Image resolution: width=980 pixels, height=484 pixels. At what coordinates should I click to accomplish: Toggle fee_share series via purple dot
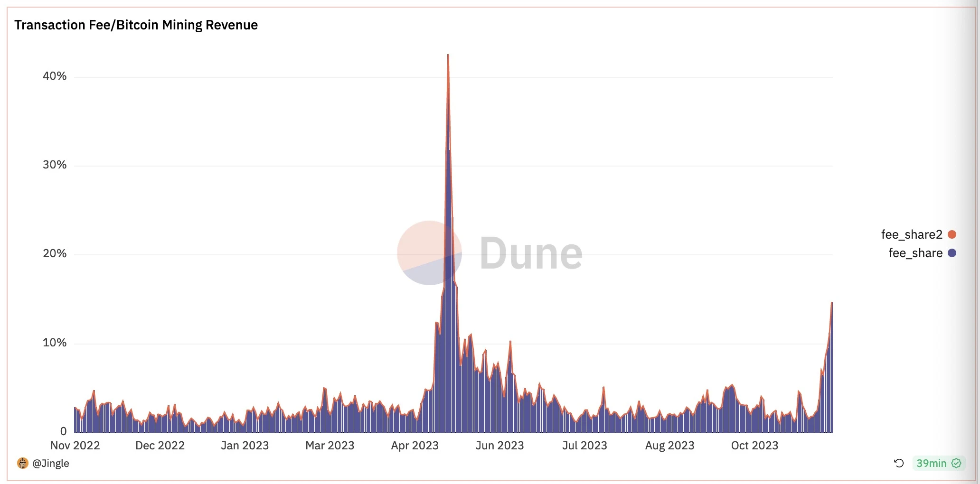(952, 253)
